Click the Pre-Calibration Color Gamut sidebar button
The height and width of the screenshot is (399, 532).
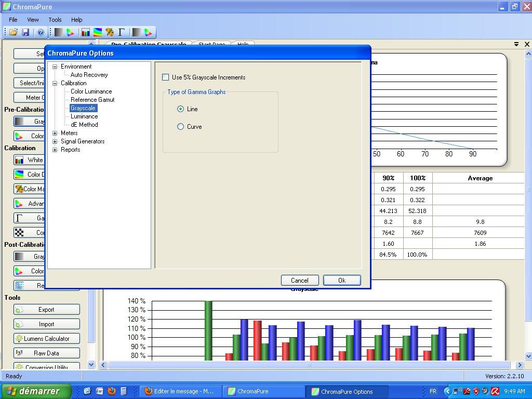[x=29, y=136]
